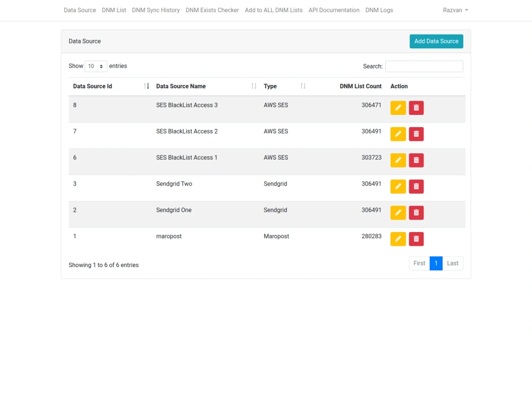Open the API Documentation page
Image resolution: width=532 pixels, height=399 pixels.
click(334, 10)
